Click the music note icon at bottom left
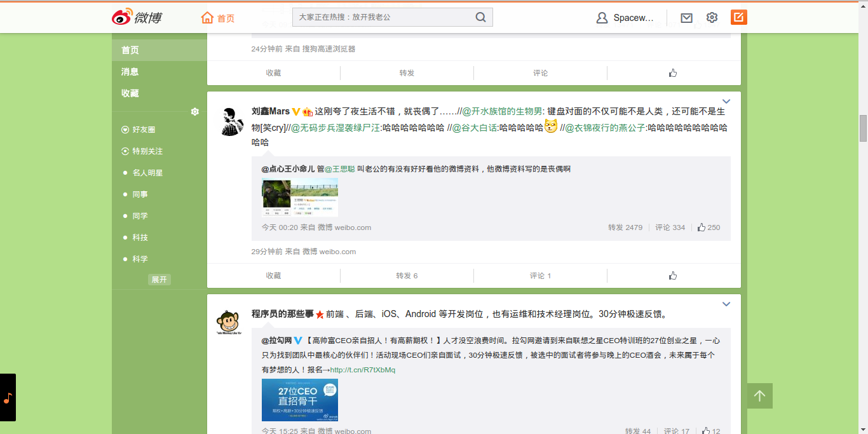This screenshot has width=868, height=434. (8, 398)
